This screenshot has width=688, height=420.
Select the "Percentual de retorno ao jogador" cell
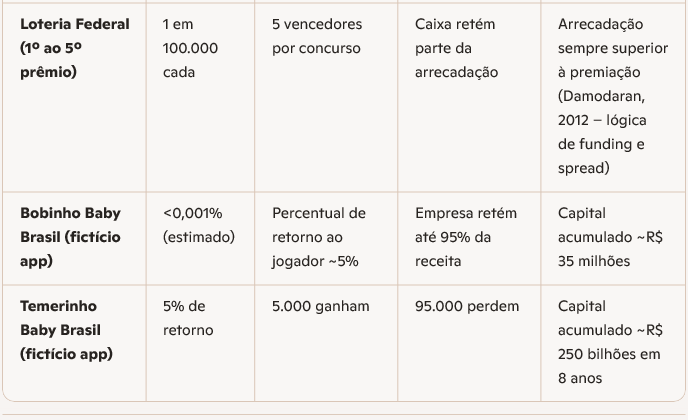pos(318,237)
